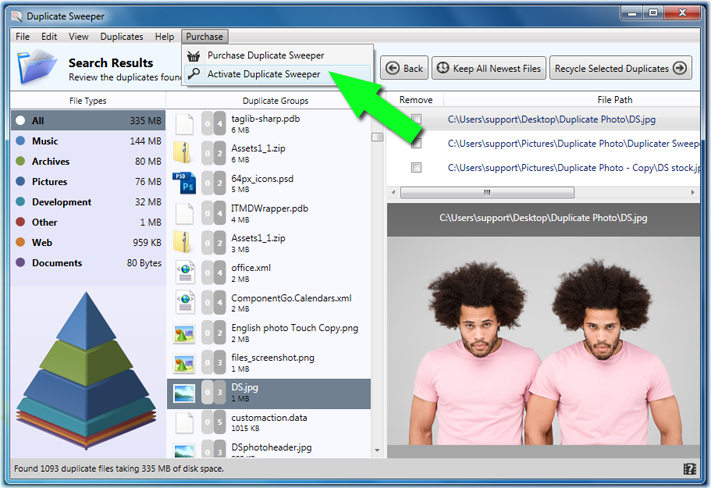Viewport: 711px width, 488px height.
Task: Click the Assets1_1.zip 6 MB archive icon
Action: (x=184, y=152)
